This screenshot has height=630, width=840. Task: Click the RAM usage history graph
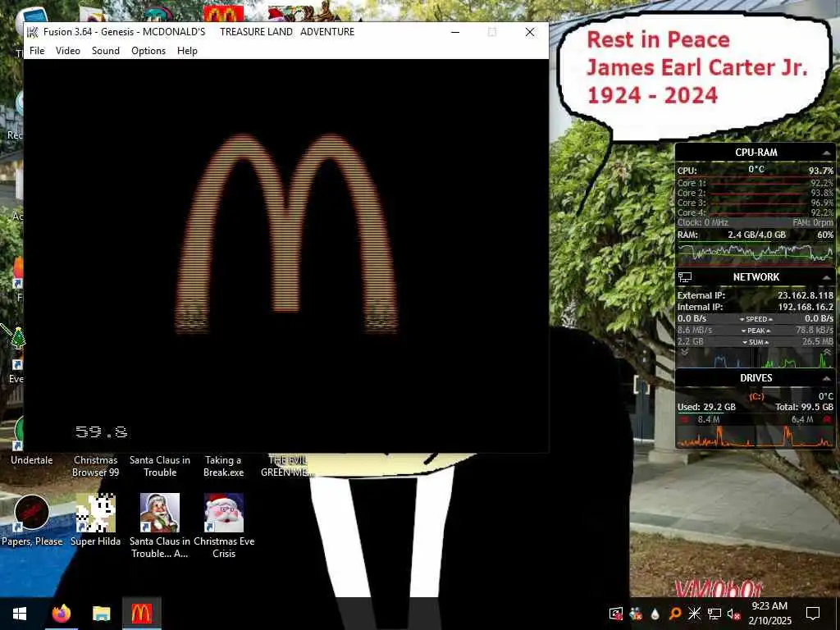(756, 253)
